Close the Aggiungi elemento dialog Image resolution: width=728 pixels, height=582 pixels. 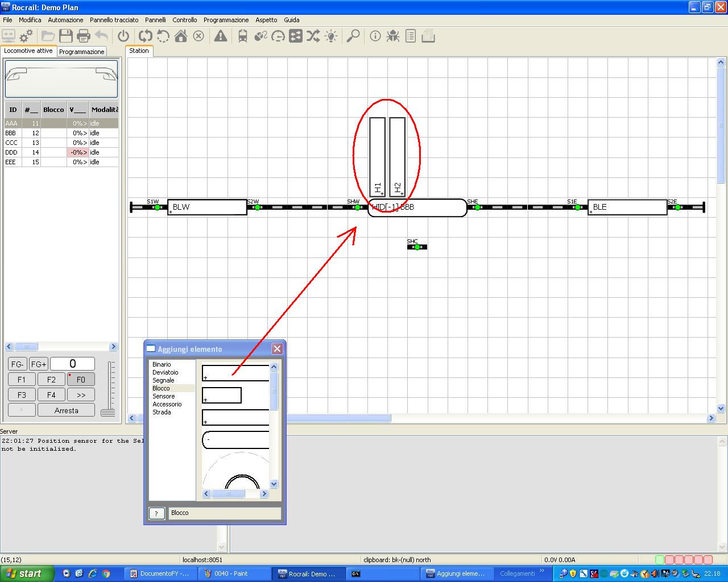click(x=277, y=348)
